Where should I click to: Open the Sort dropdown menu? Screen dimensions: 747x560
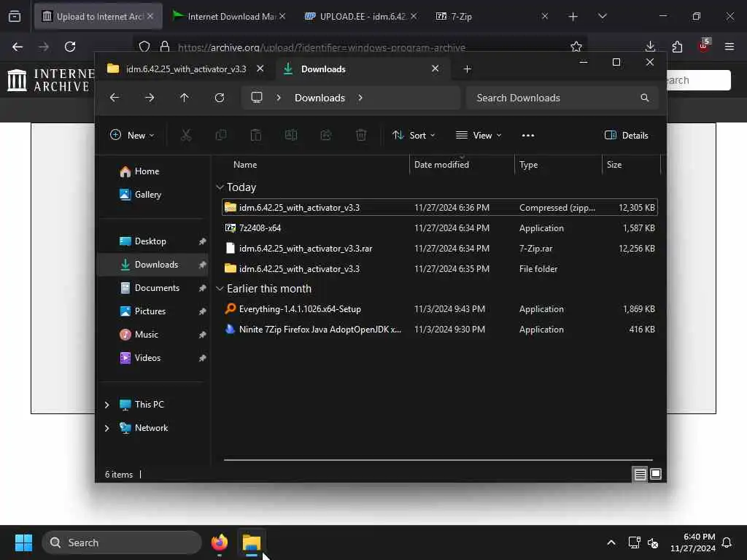point(414,135)
